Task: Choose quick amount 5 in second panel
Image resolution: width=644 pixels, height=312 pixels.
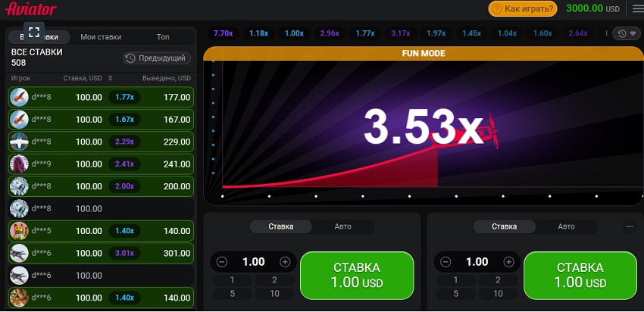Action: 455,294
